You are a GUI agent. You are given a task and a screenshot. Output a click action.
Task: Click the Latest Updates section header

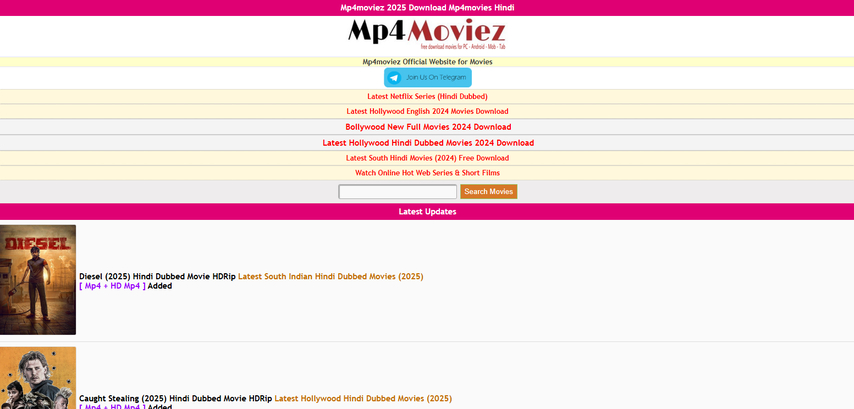427,211
